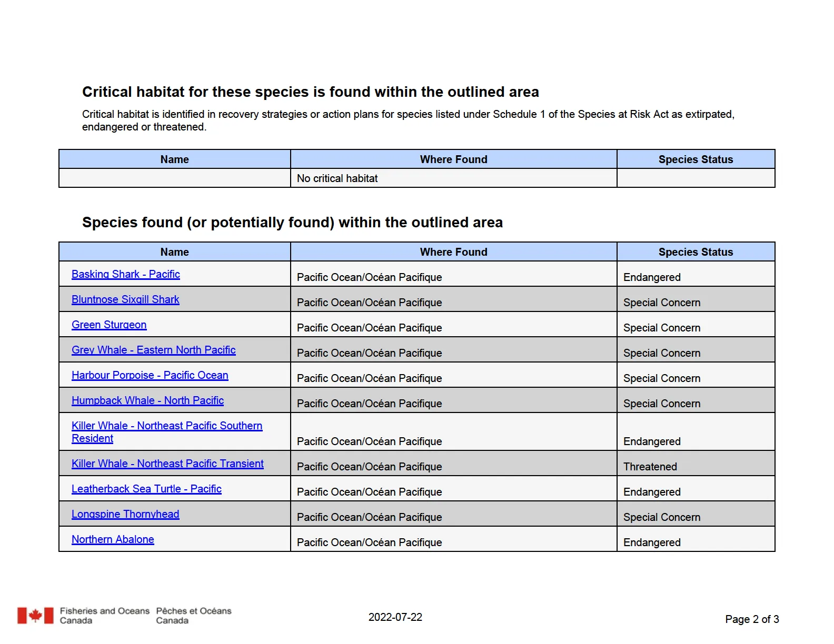Viewport: 834px width, 644px height.
Task: Open the Longspine Thornyhead link
Action: click(125, 514)
